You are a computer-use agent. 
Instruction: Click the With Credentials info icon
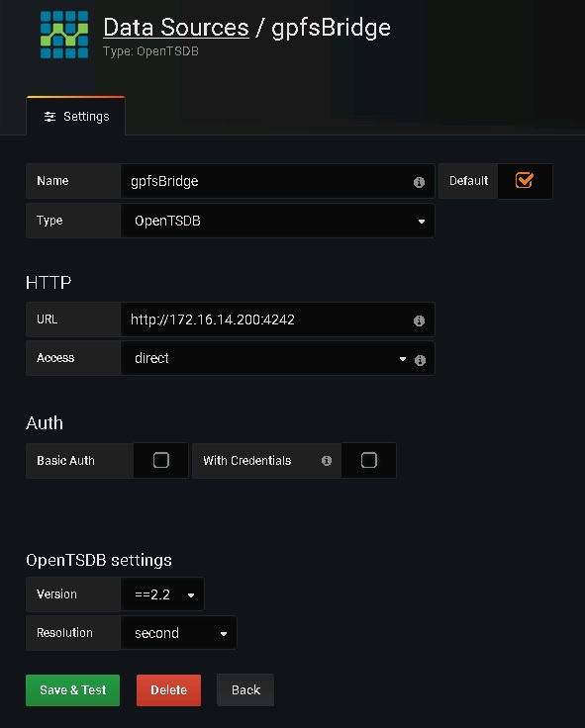click(327, 460)
